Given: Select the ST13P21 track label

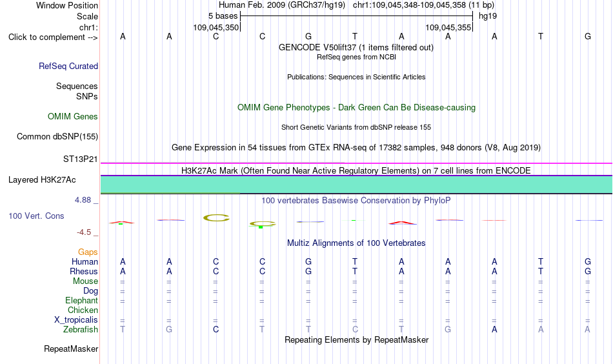Looking at the screenshot, I should pos(80,159).
